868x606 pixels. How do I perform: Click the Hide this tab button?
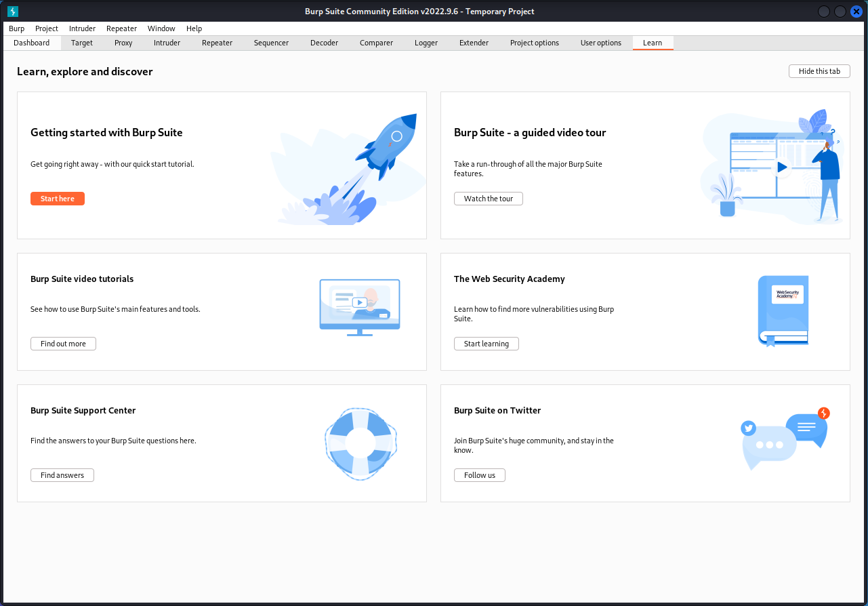click(x=819, y=71)
